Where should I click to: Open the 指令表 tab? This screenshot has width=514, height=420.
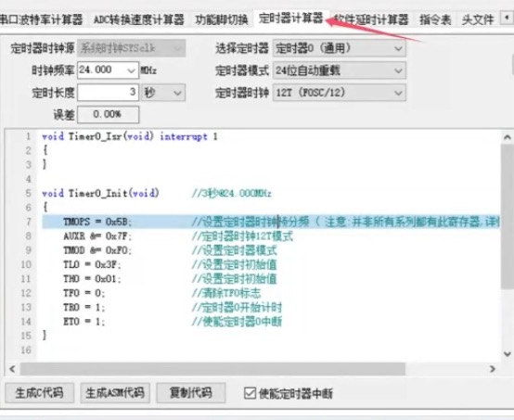click(435, 20)
